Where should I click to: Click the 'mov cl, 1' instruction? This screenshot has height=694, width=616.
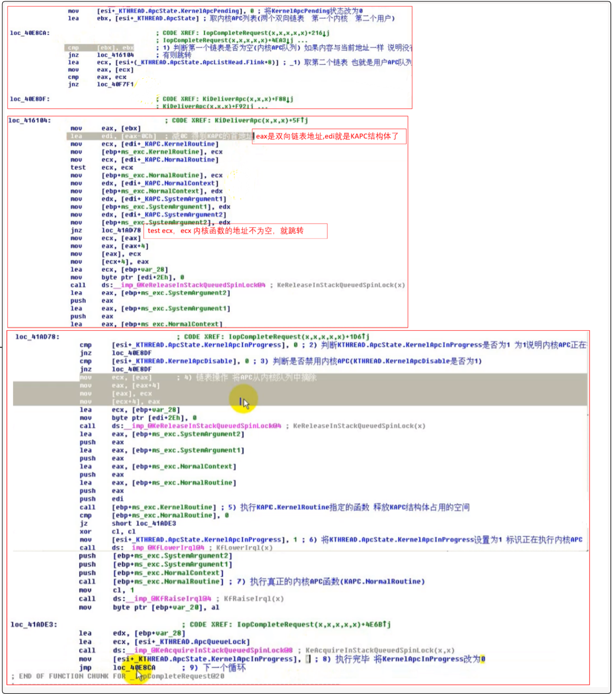(x=106, y=590)
